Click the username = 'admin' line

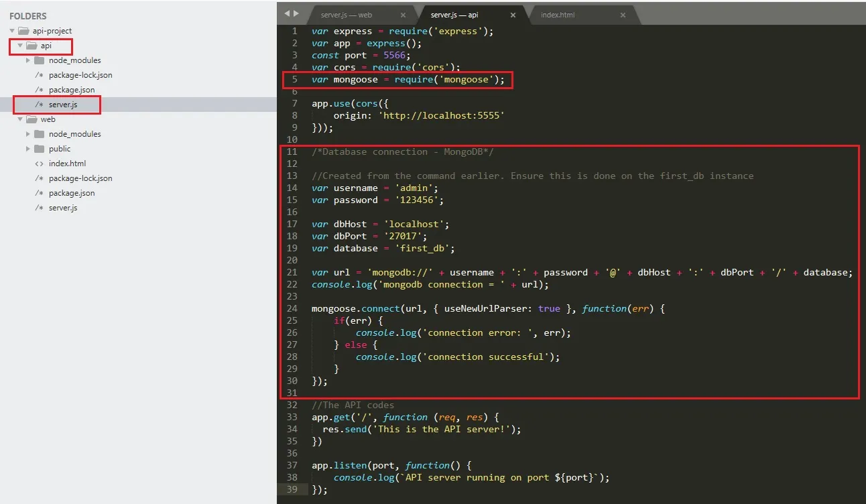(375, 188)
